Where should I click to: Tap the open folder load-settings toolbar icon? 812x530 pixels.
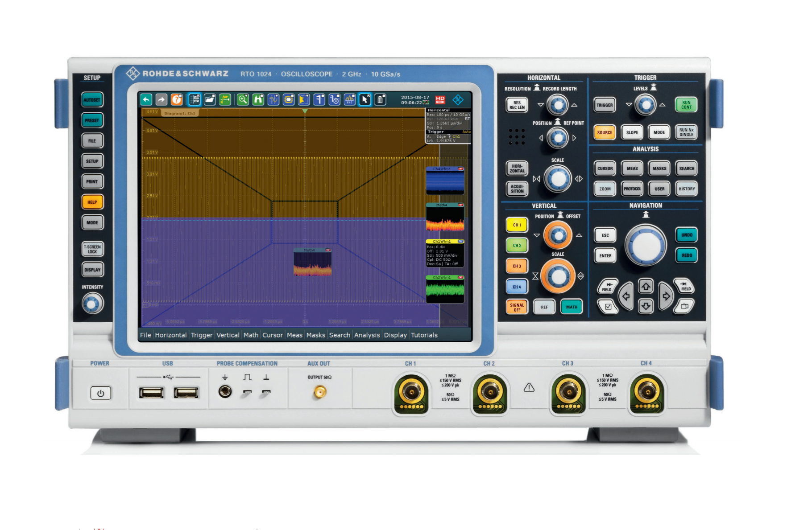(x=210, y=99)
